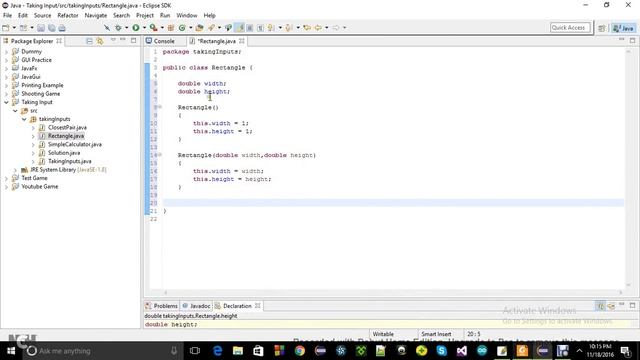Click the Last Edit Location arrow icon
Image resolution: width=640 pixels, height=360 pixels.
(307, 28)
